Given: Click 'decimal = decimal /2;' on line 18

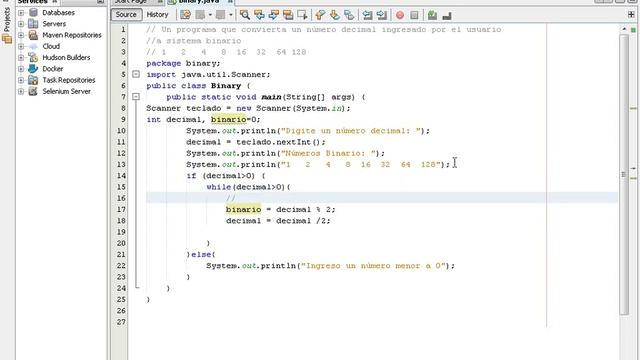Looking at the screenshot, I should (278, 221).
